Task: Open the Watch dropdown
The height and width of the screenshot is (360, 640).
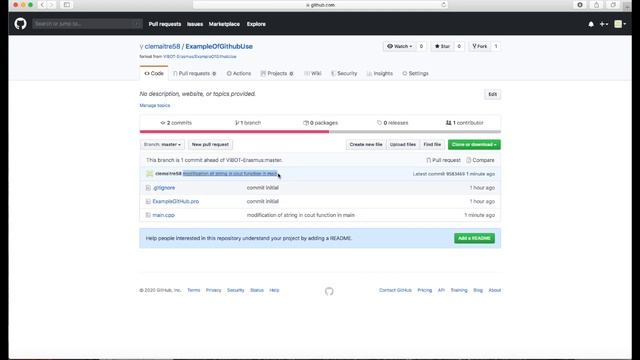Action: pyautogui.click(x=400, y=47)
